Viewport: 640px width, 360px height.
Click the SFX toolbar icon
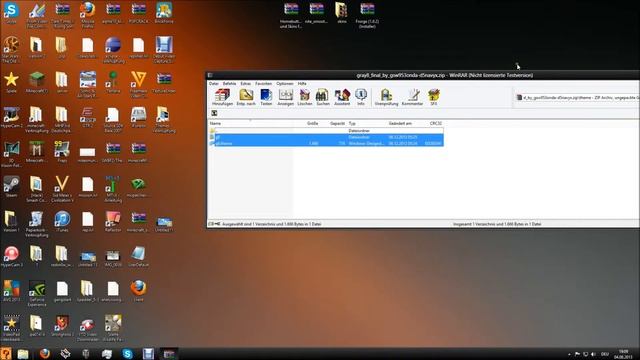pyautogui.click(x=433, y=97)
